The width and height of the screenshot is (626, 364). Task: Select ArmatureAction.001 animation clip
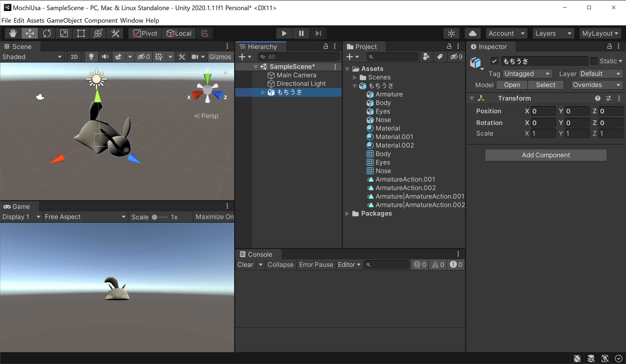click(405, 179)
